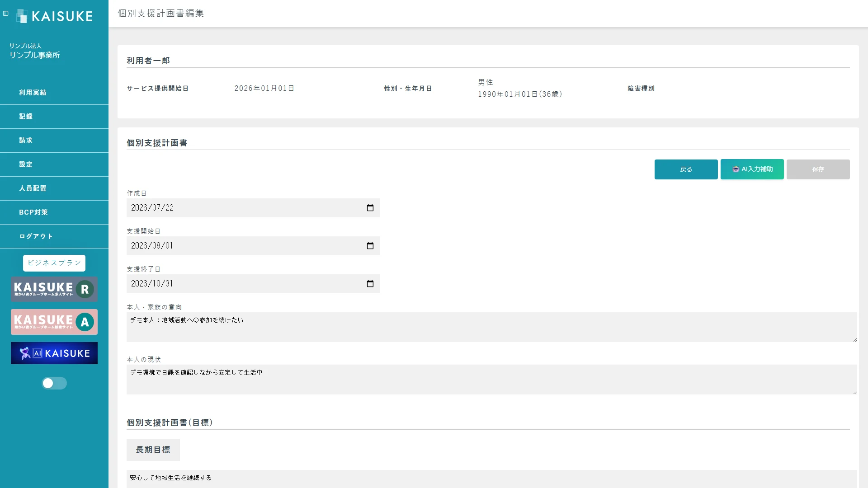Expand the 請求 menu
The height and width of the screenshot is (488, 868).
click(54, 141)
